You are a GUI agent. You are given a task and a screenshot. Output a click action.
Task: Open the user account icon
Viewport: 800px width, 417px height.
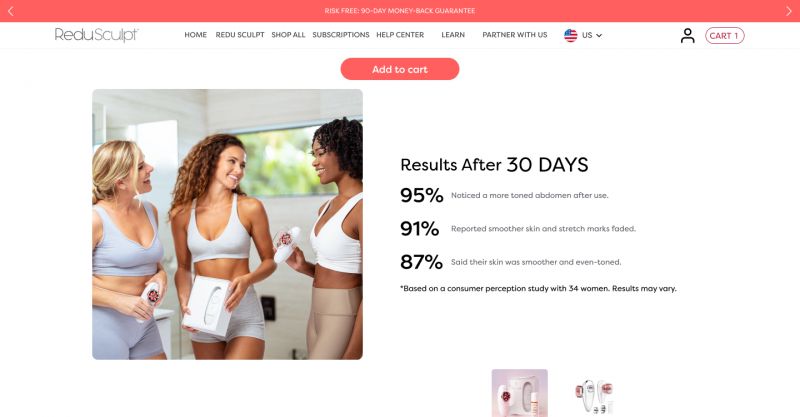[x=687, y=35]
